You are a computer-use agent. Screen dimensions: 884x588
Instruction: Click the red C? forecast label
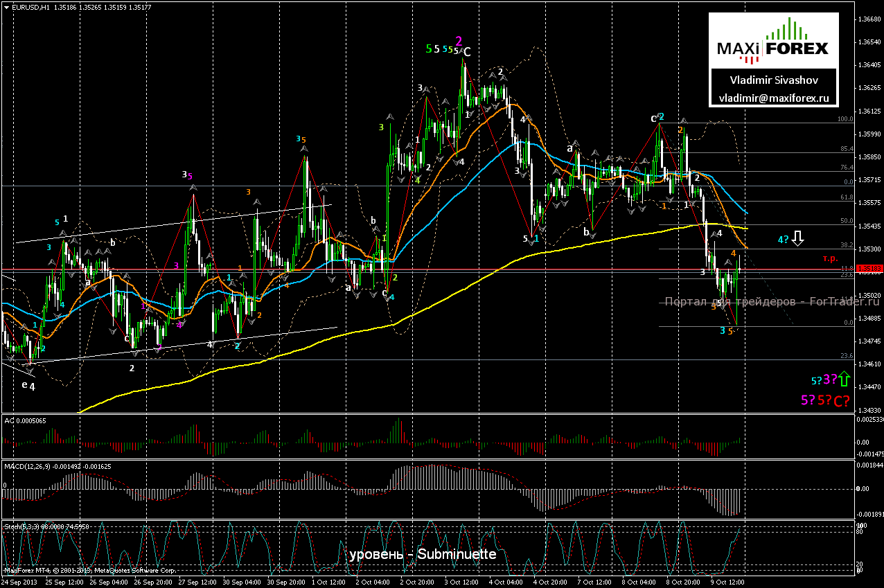point(841,400)
